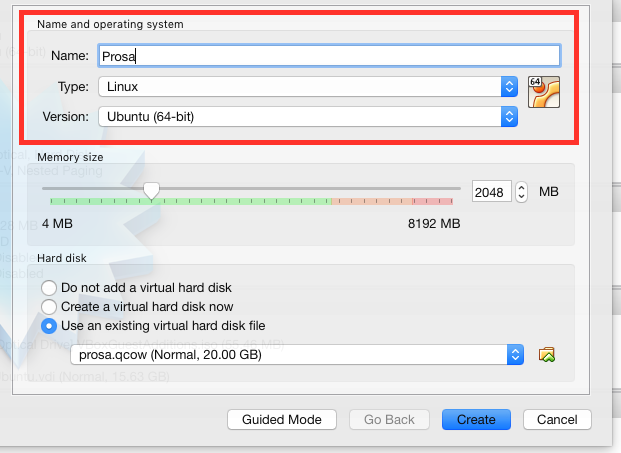Viewport: 621px width, 453px height.
Task: Open the folder icon to choose disk file
Action: (x=547, y=354)
